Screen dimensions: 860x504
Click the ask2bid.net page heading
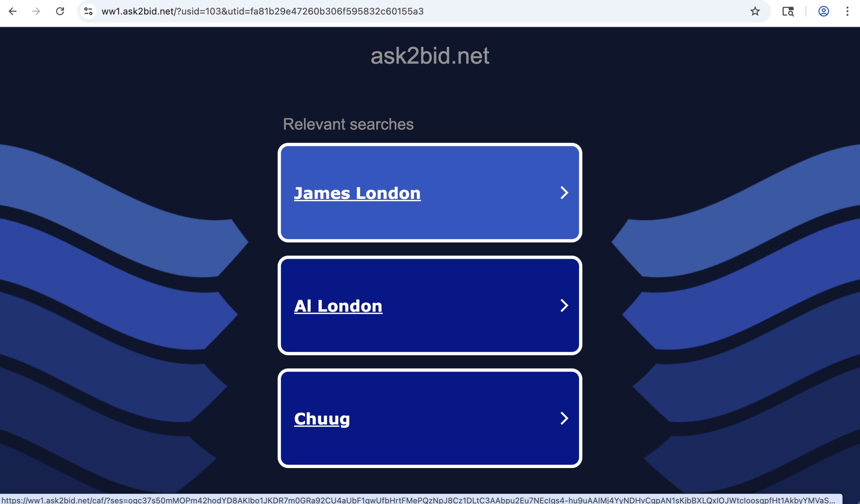click(x=430, y=56)
